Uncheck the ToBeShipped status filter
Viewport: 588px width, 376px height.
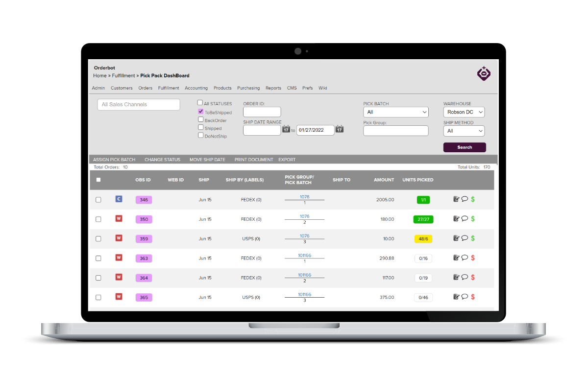[x=200, y=112]
